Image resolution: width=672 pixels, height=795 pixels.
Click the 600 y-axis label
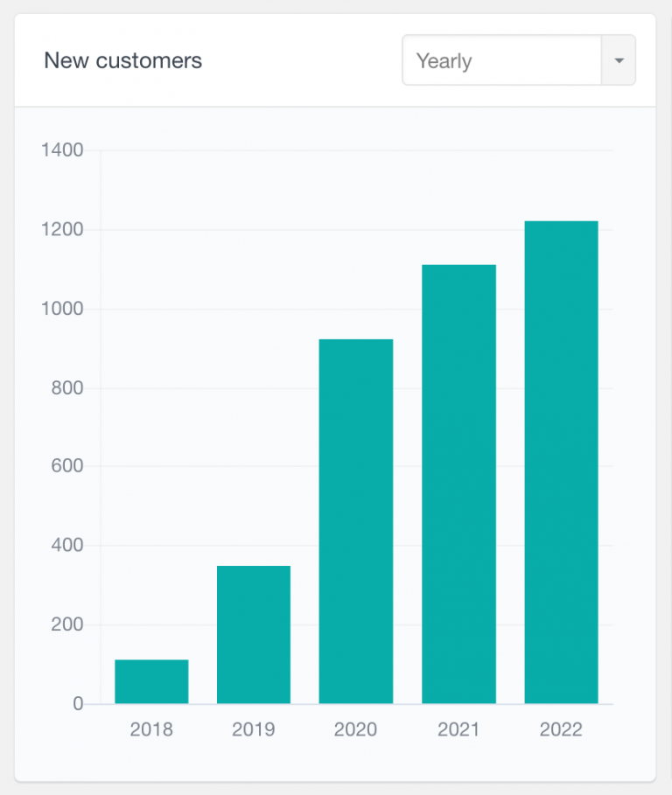[x=66, y=467]
